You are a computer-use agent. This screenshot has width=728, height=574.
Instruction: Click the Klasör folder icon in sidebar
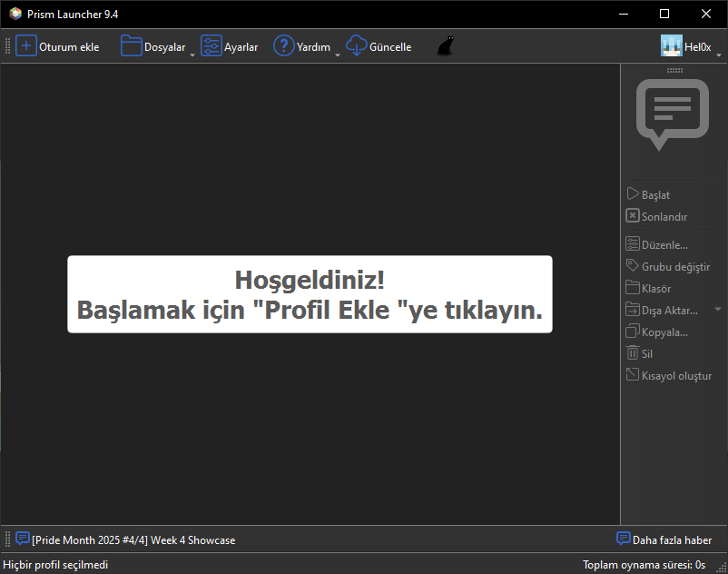point(633,288)
